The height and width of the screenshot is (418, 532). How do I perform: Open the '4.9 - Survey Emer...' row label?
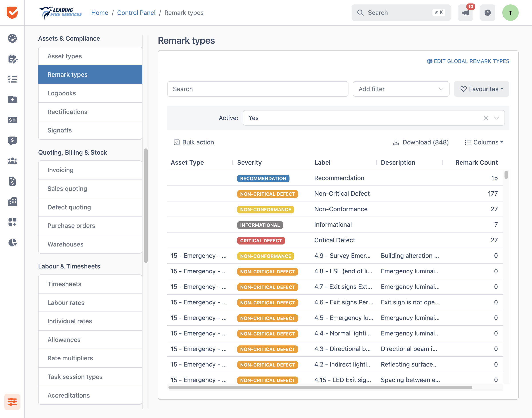point(342,256)
